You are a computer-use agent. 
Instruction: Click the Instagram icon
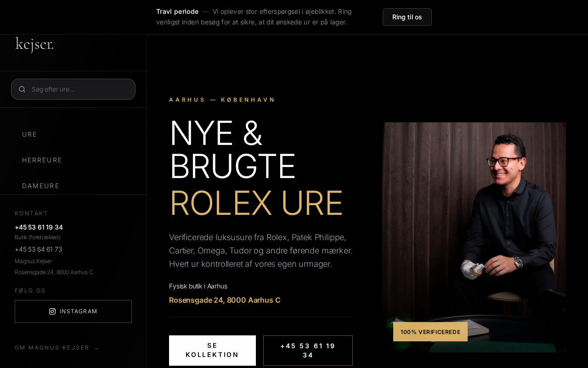52,311
